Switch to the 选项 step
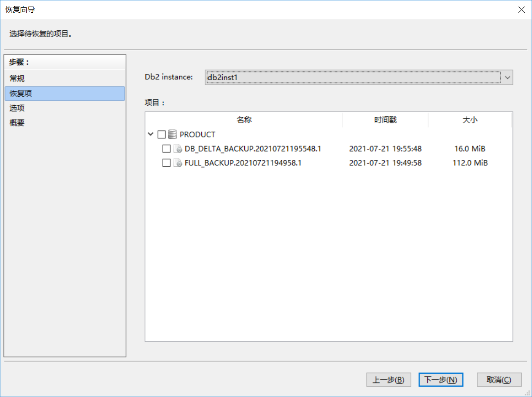The image size is (532, 397). [17, 108]
